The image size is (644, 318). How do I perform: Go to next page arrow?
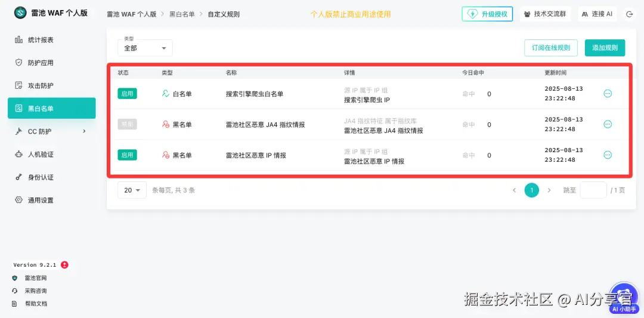[x=549, y=190]
